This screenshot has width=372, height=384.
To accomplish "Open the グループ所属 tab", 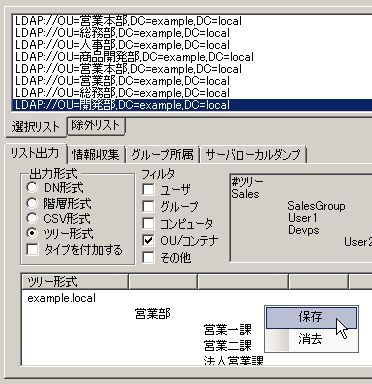I will (162, 154).
